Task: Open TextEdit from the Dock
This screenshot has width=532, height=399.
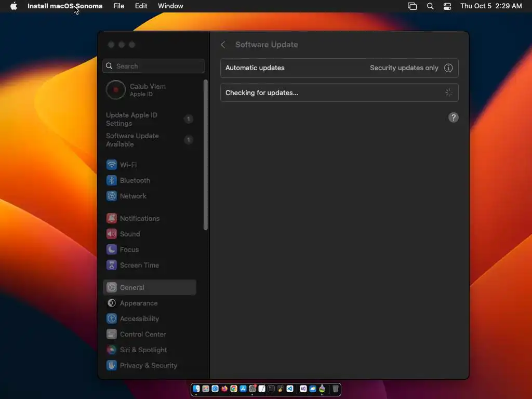Action: coord(262,389)
